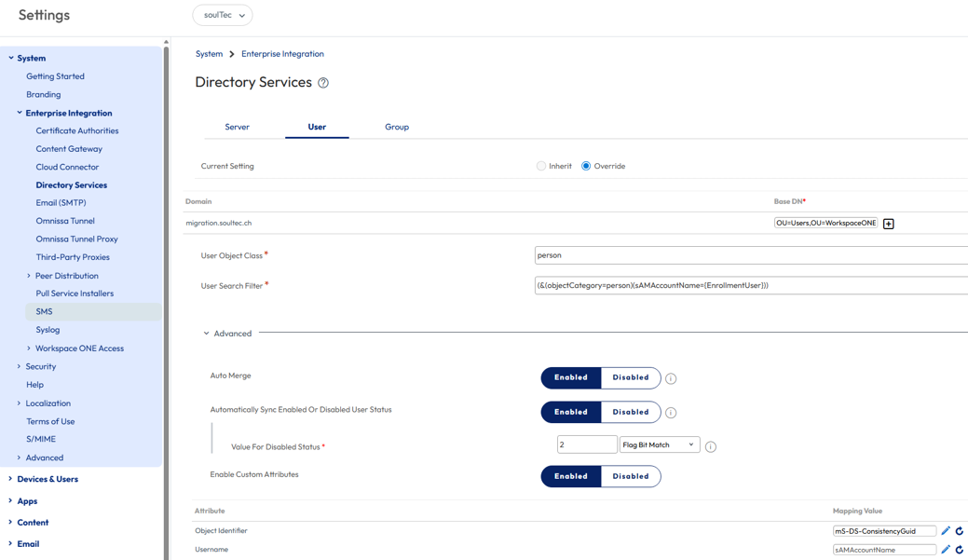Edit the Object Identifier mapping value
The image size is (968, 560).
945,530
